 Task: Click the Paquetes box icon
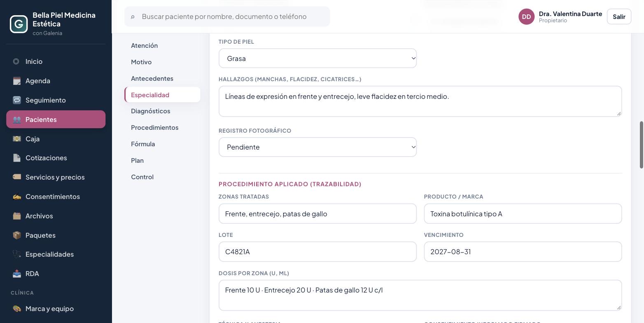tap(16, 235)
